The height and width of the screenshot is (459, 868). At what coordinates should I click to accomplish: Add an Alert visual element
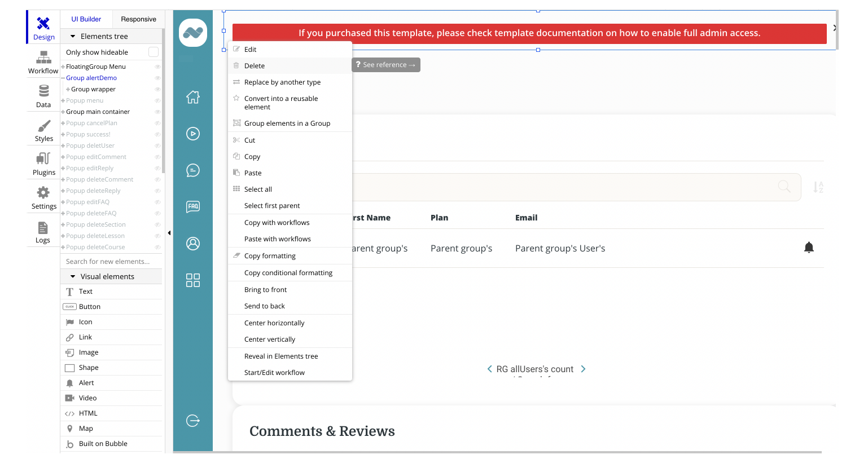pos(111,383)
